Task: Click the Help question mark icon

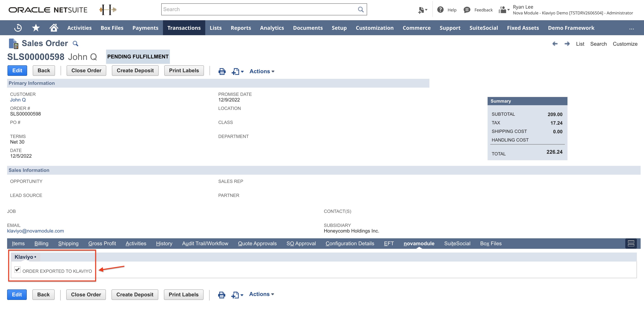Action: [x=440, y=10]
